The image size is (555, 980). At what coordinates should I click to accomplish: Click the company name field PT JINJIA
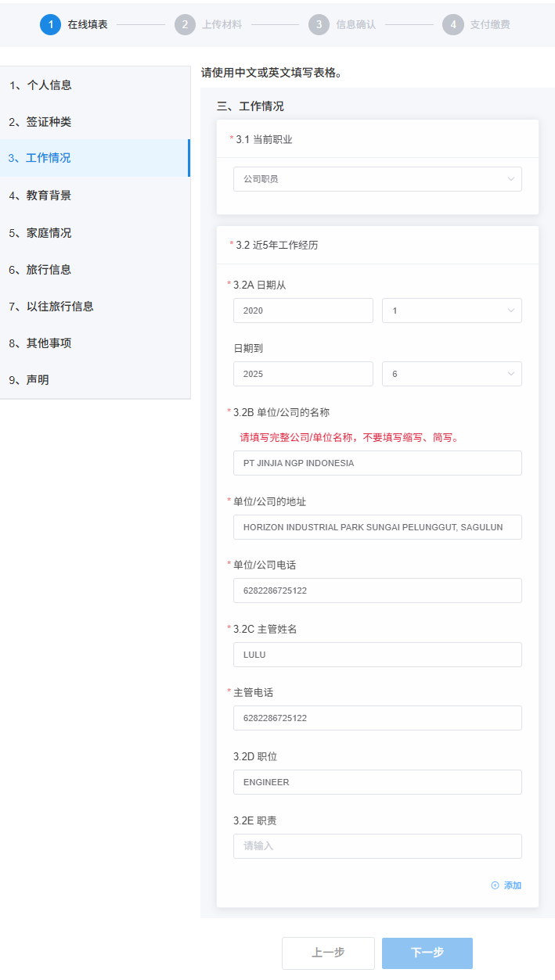(377, 463)
